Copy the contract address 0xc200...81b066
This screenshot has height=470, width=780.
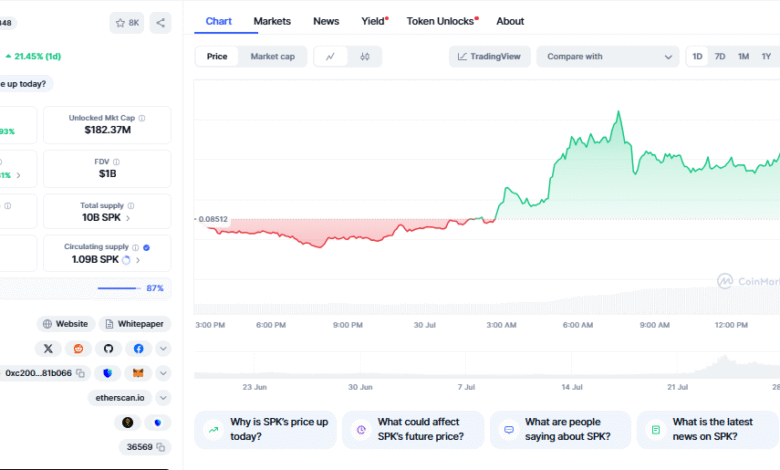click(x=81, y=373)
